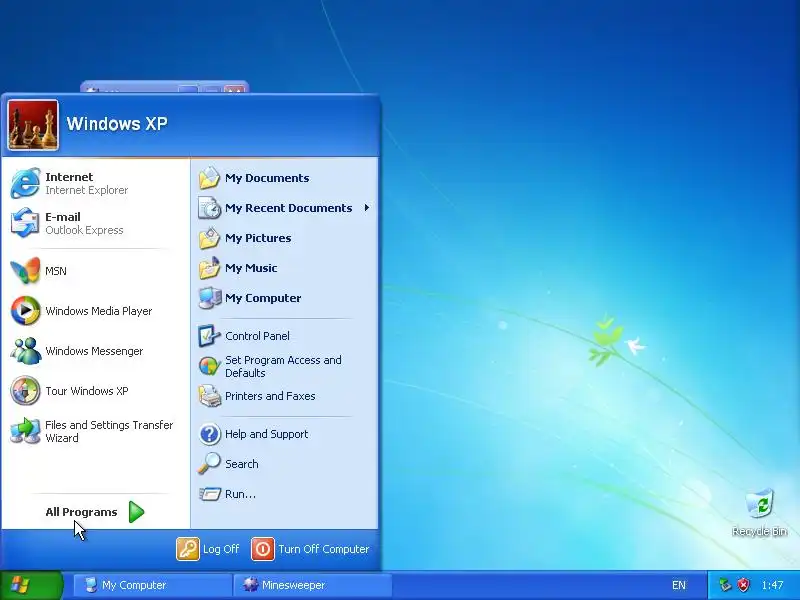Click the user account chess picture

pyautogui.click(x=33, y=125)
